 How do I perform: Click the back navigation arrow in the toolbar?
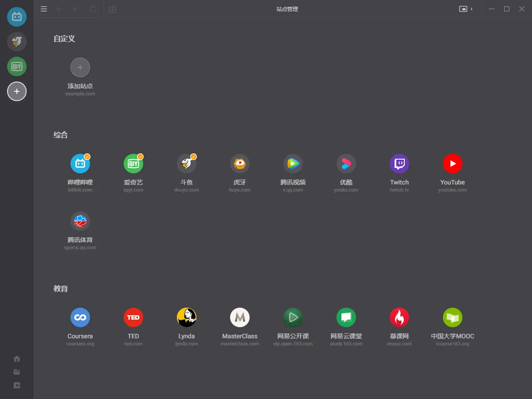click(59, 9)
